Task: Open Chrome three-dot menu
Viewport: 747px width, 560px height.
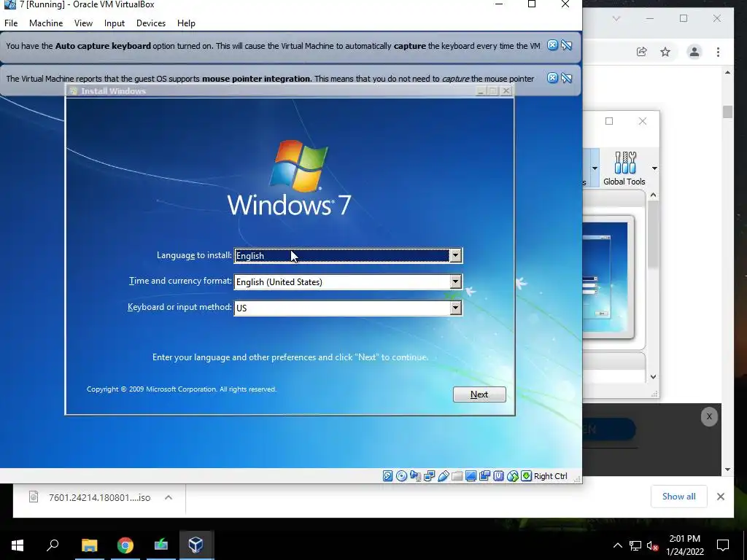Action: click(718, 52)
